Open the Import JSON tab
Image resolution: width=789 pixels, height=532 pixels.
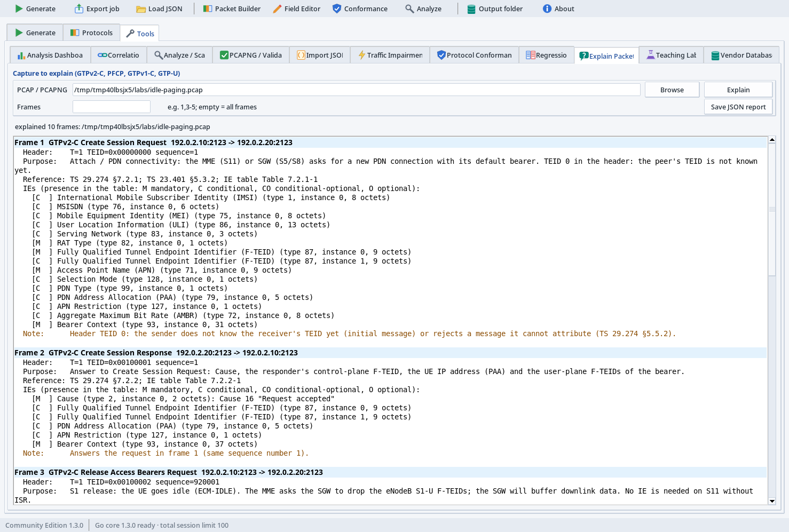[x=320, y=55]
